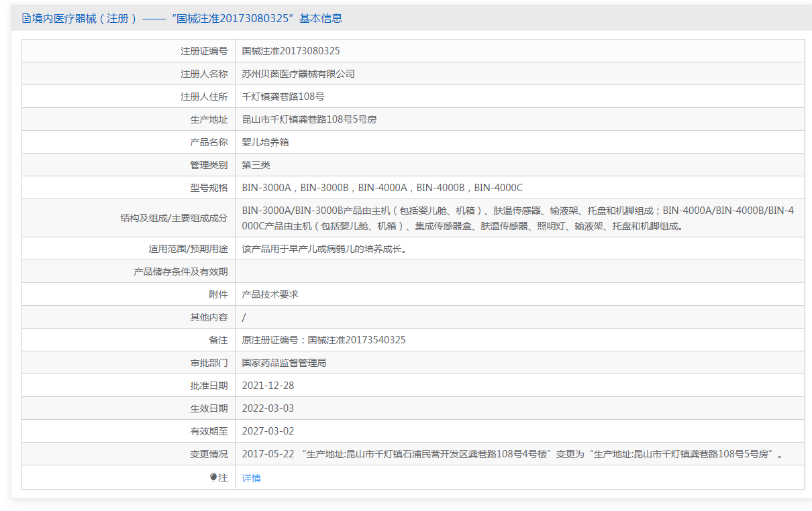812x511 pixels.
Task: Click the empty 产品储存条件及有效期 value cell
Action: point(519,272)
